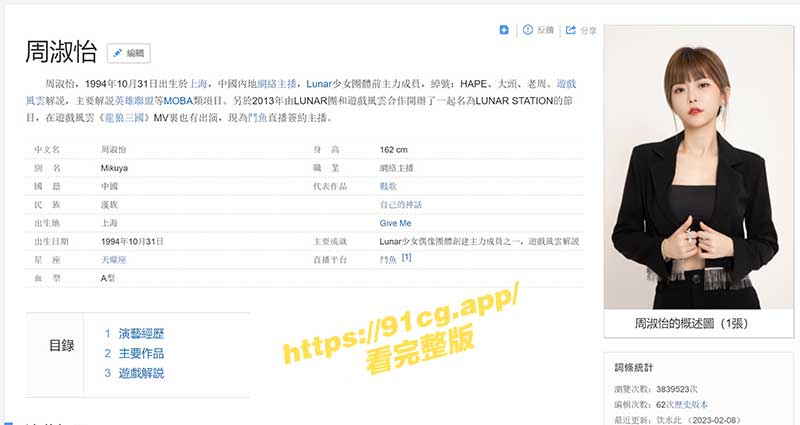Open the 鬥魚 link in 直播平台 row
Screen dimensions: 800x425
[388, 260]
